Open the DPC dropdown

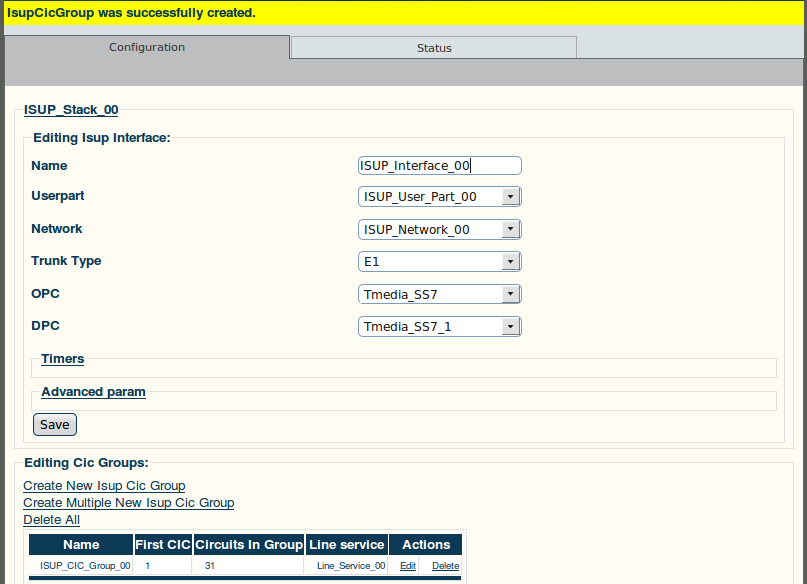pyautogui.click(x=440, y=327)
